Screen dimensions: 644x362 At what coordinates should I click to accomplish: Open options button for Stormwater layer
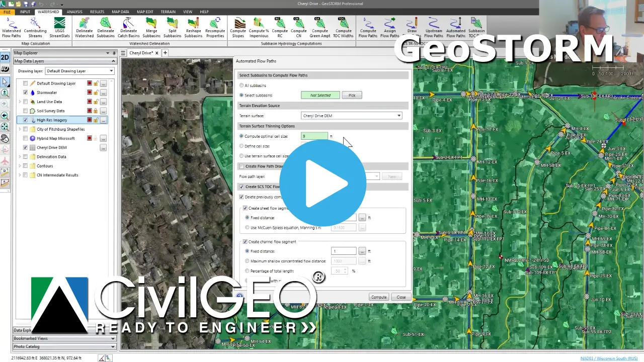(x=103, y=93)
